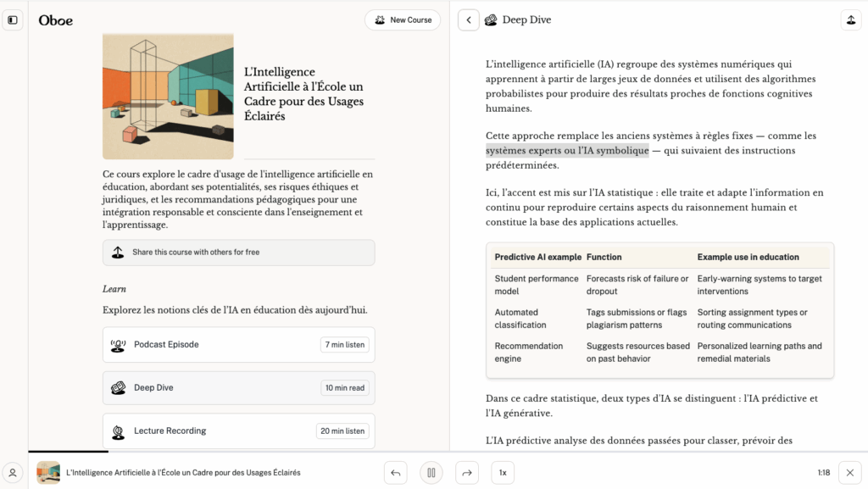
Task: Close the audio player bar
Action: point(850,473)
